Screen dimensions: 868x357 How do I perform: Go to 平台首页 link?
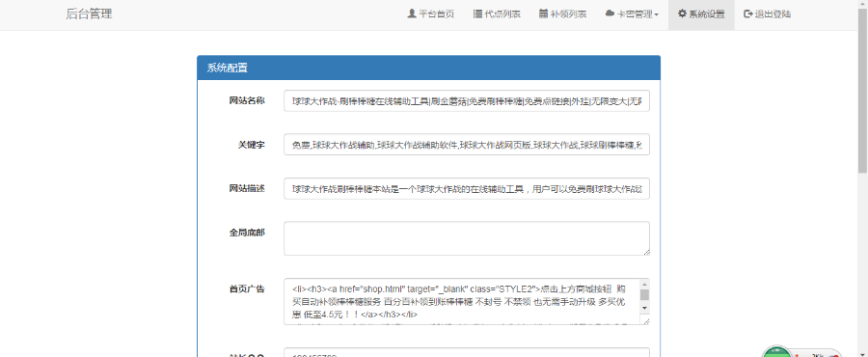click(x=431, y=14)
